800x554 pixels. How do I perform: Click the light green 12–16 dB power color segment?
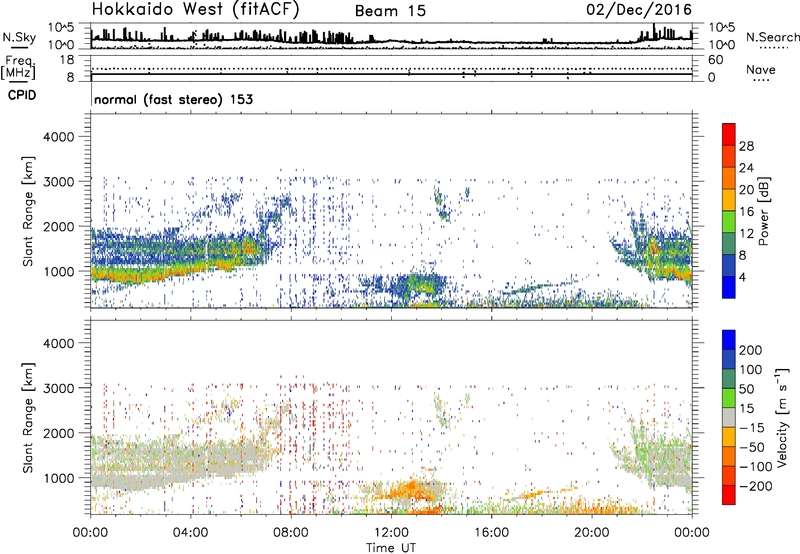click(x=729, y=221)
